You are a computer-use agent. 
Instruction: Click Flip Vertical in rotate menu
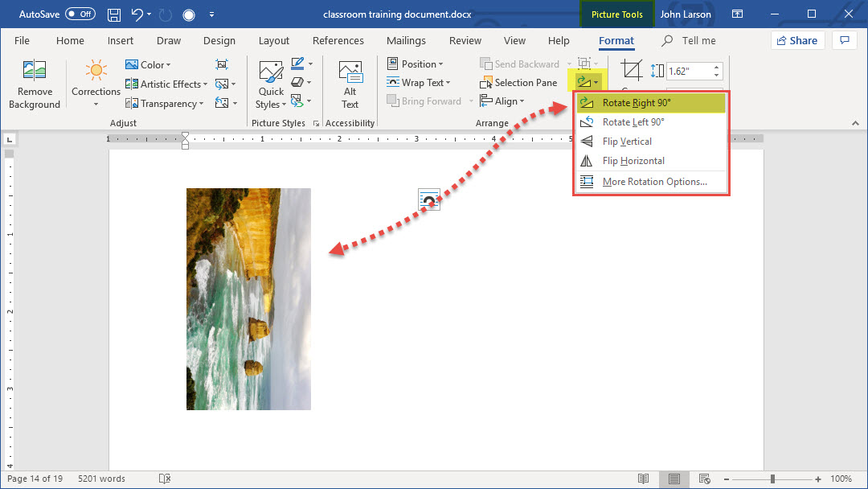coord(627,142)
